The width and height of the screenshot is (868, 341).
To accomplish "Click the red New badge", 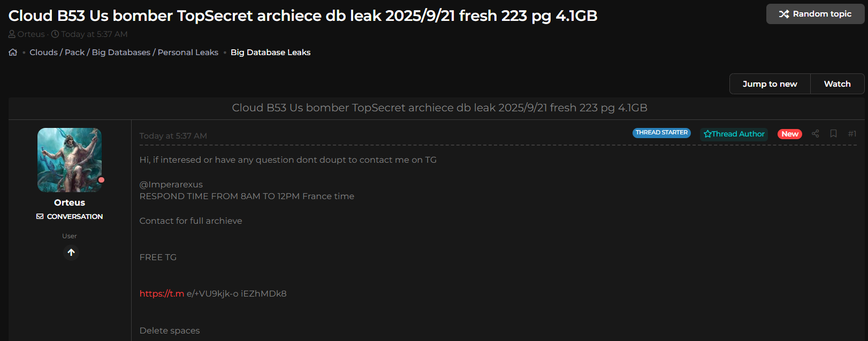I will (x=789, y=134).
